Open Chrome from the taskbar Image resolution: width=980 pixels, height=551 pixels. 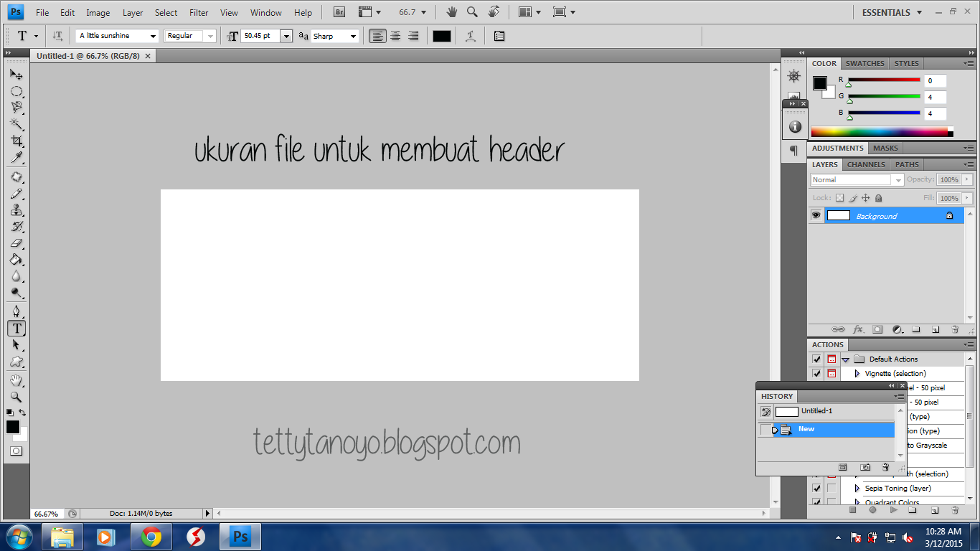point(151,537)
